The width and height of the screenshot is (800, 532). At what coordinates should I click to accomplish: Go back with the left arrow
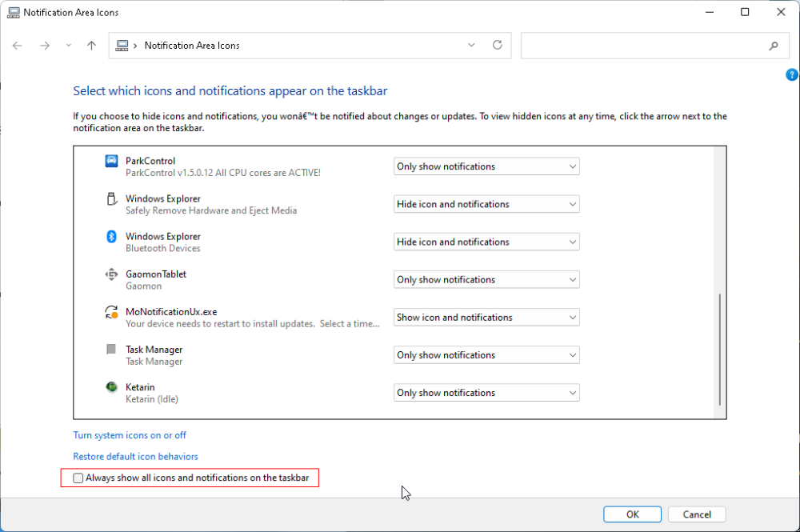(x=18, y=46)
